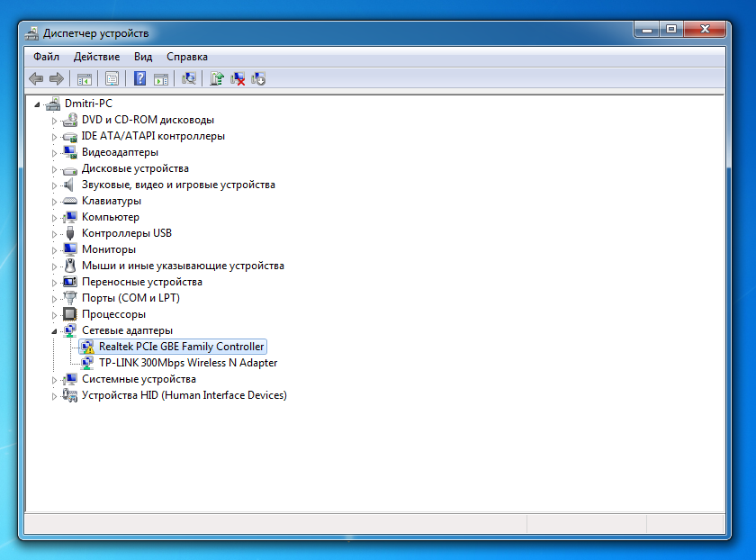
Task: Click the speaker icon for sound devices
Action: coord(69,185)
